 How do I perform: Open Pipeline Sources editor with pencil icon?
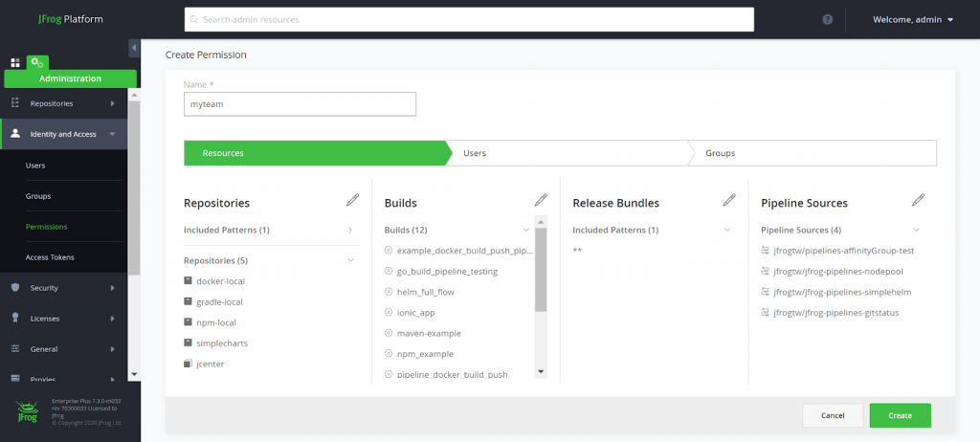click(x=918, y=200)
